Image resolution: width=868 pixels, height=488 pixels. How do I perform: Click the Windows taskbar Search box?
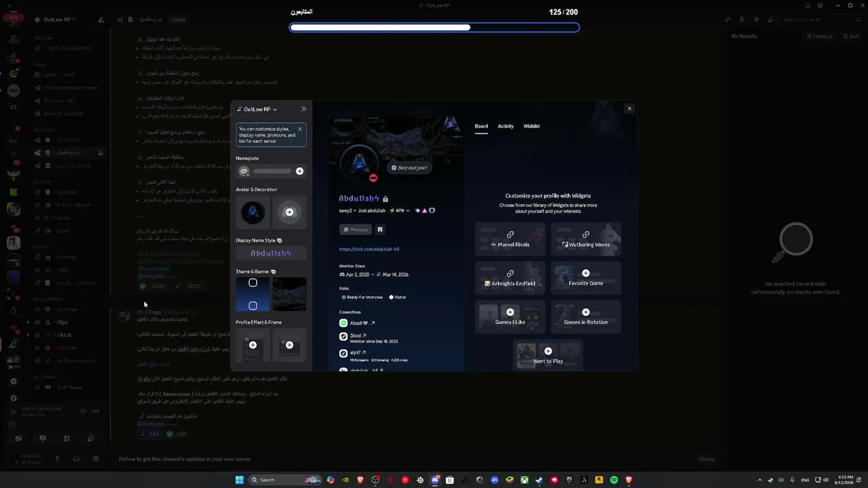(285, 480)
